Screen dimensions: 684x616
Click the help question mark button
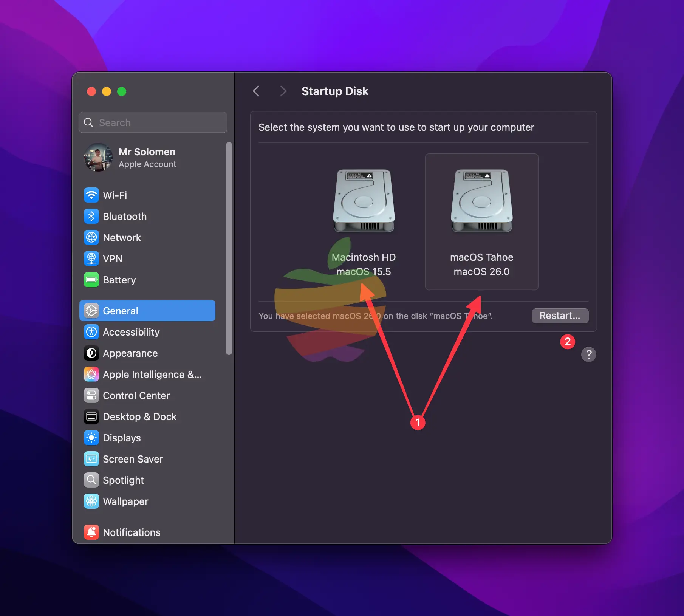pos(588,354)
